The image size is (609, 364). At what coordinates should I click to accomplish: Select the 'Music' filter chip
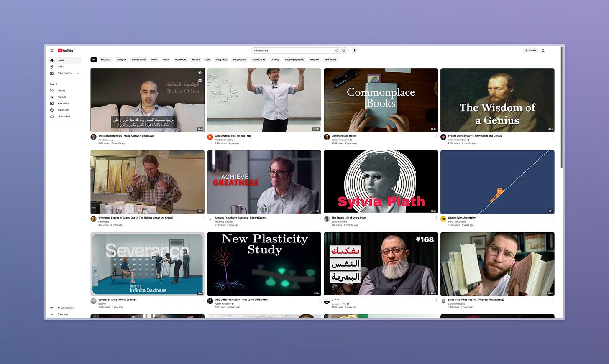tap(166, 59)
